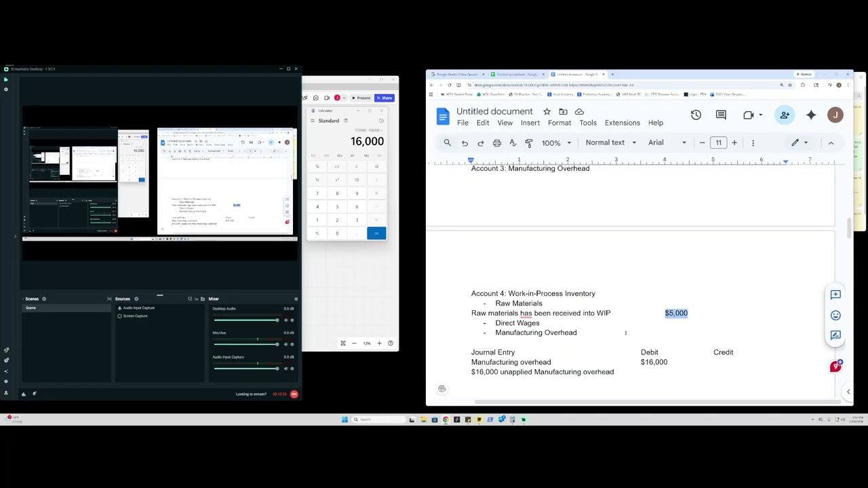The width and height of the screenshot is (868, 488).
Task: Open the Extensions menu in Docs
Action: 623,123
